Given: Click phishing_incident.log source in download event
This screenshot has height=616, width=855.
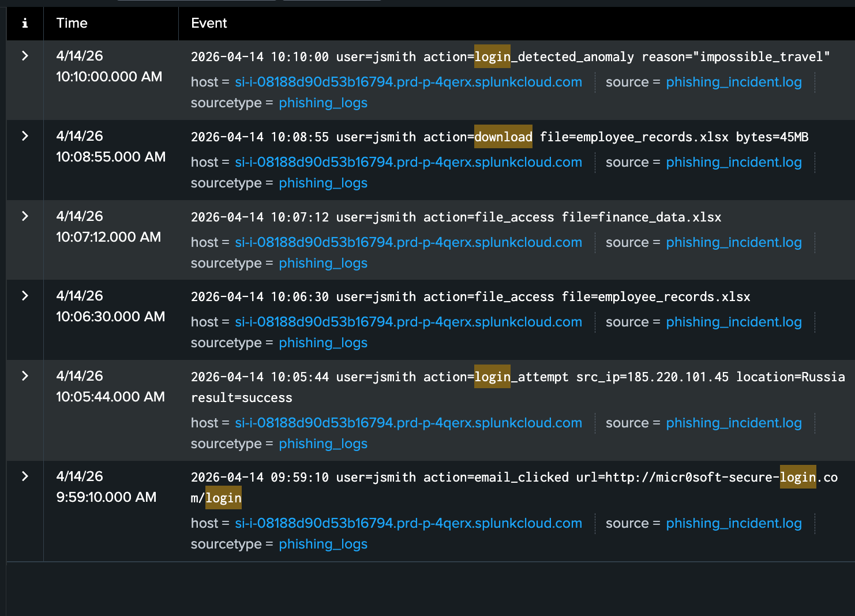Looking at the screenshot, I should tap(733, 162).
